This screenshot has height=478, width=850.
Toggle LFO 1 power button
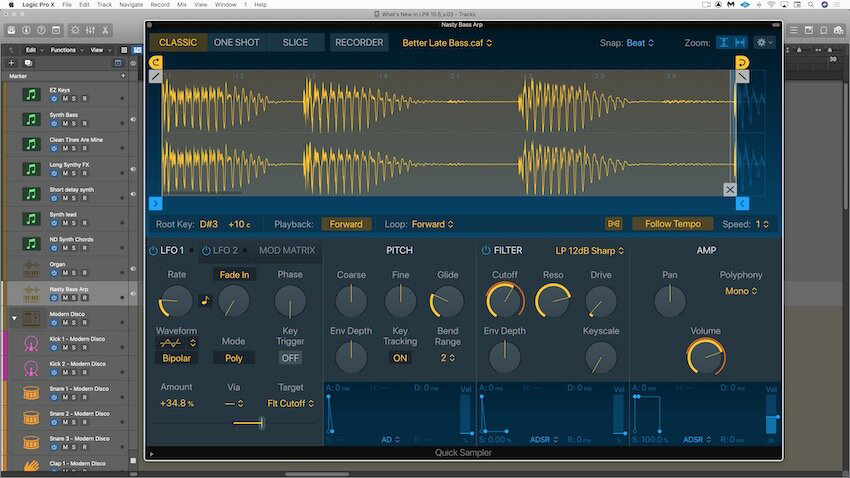[153, 250]
